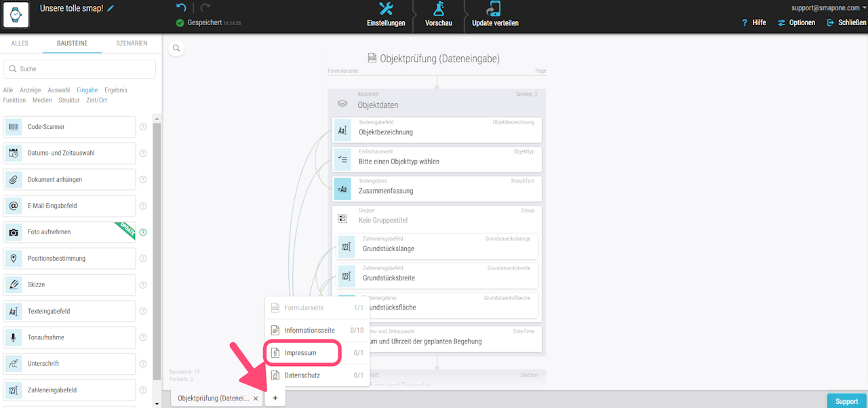Open the Optionen menu
Screen dimensions: 868x408
pyautogui.click(x=796, y=22)
